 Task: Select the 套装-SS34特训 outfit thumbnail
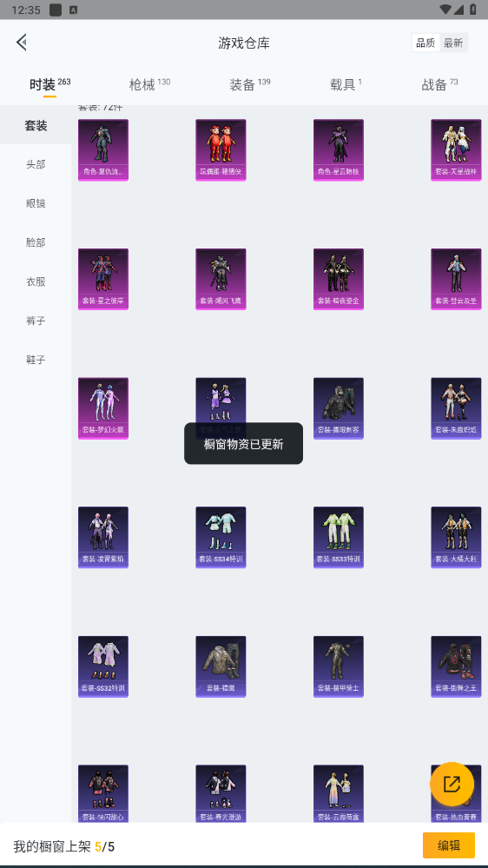coord(221,538)
